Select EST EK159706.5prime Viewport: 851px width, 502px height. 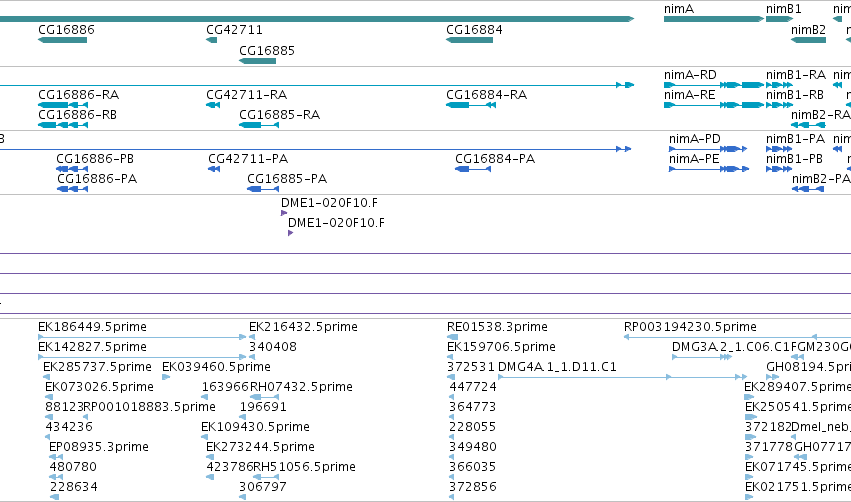(501, 347)
